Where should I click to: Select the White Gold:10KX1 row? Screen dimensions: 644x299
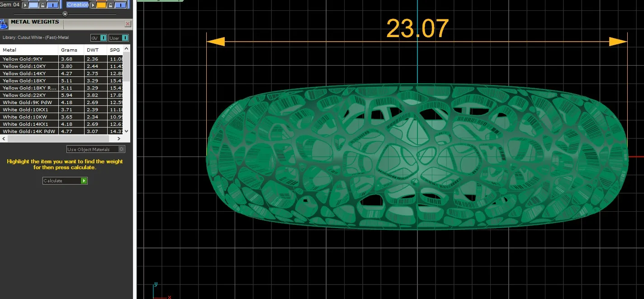pyautogui.click(x=62, y=109)
